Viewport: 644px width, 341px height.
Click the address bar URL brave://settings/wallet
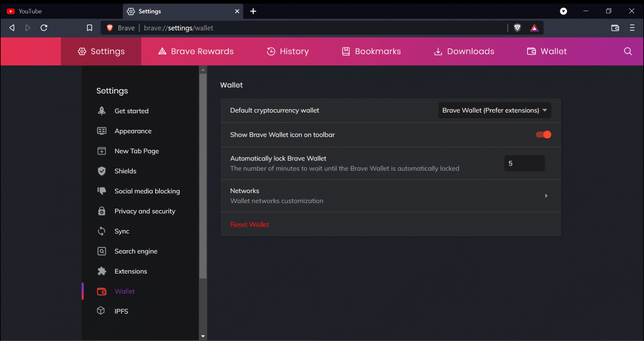[178, 28]
